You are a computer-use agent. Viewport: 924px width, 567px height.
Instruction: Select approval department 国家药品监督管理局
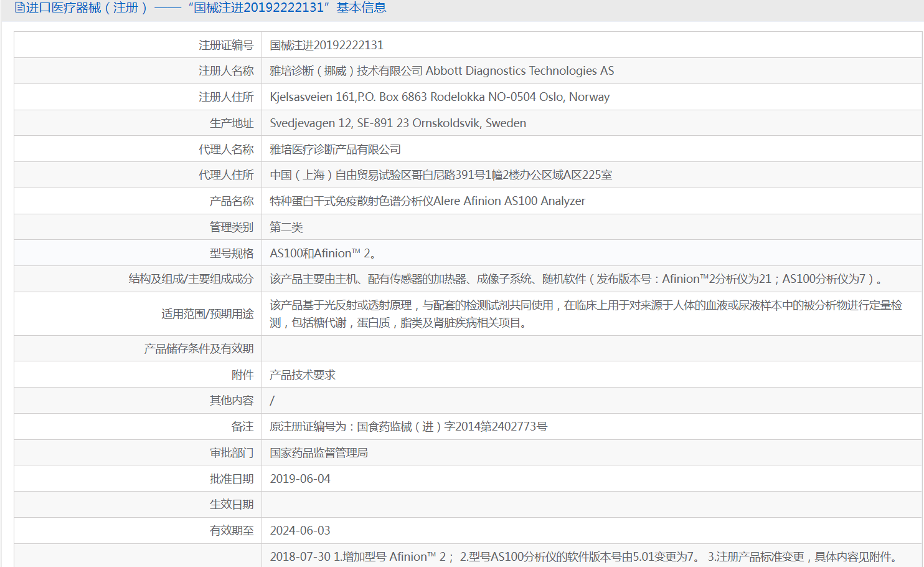(318, 453)
